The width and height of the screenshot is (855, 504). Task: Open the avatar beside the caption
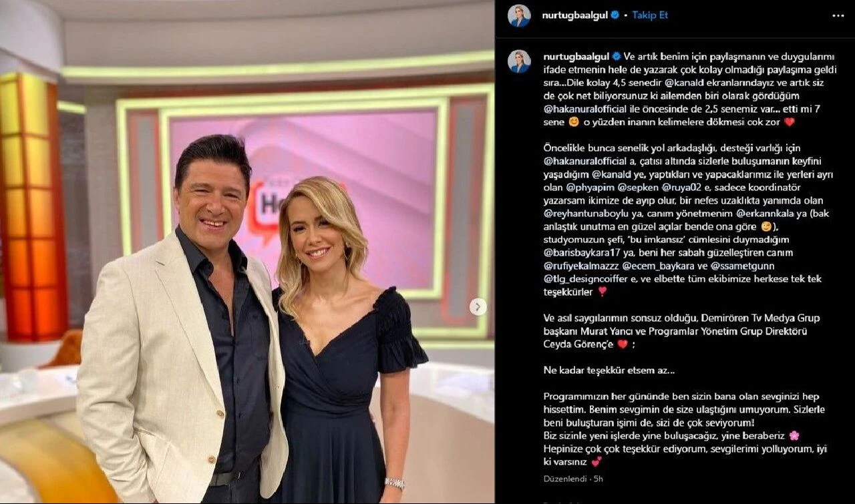pos(519,61)
